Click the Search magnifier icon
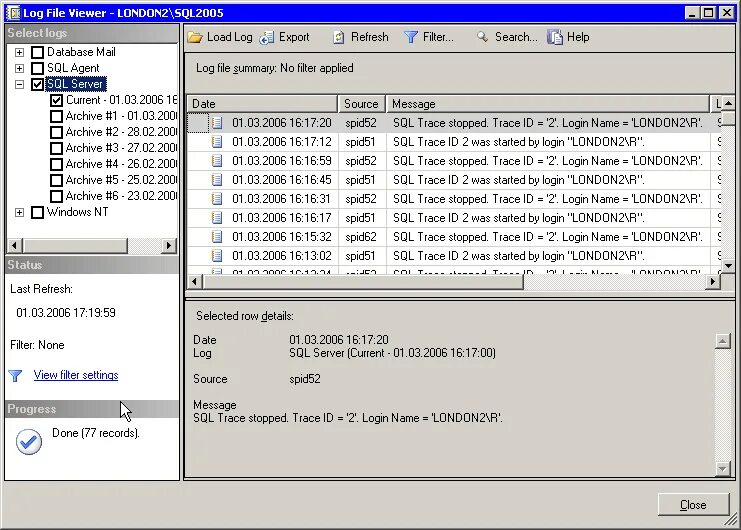This screenshot has height=530, width=741. 482,36
